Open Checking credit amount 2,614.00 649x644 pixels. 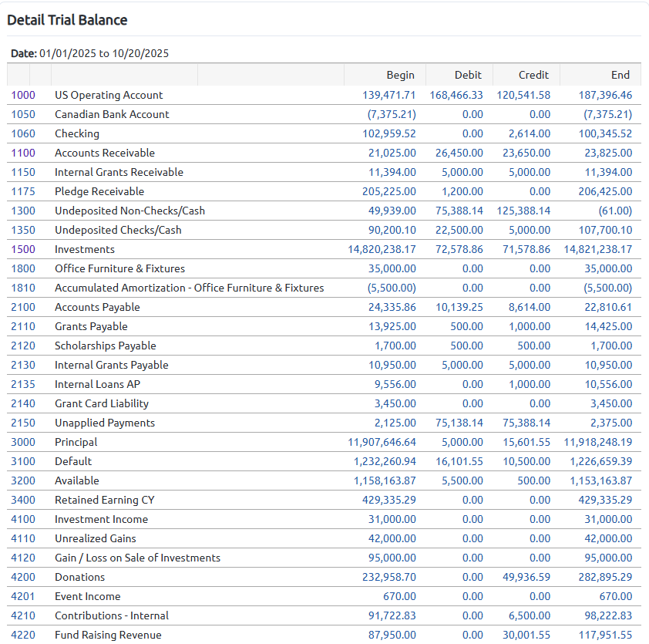530,133
